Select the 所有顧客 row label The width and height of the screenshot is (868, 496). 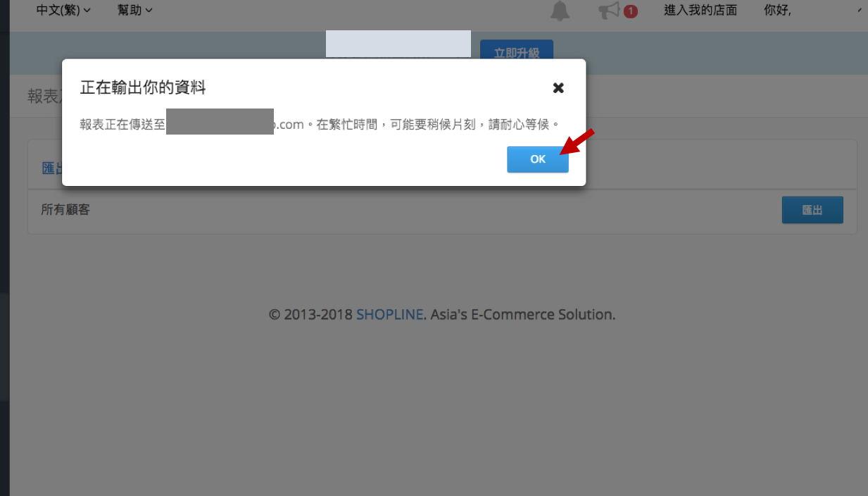click(65, 209)
